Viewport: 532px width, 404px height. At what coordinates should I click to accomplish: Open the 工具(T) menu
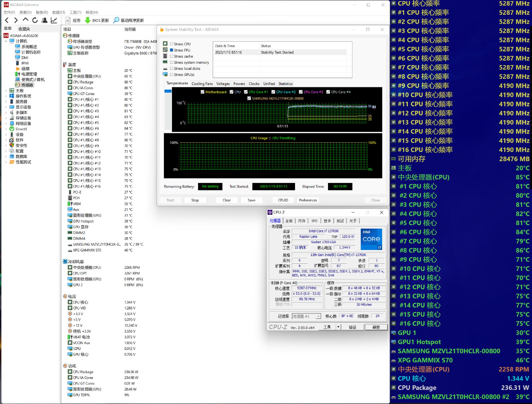[75, 12]
